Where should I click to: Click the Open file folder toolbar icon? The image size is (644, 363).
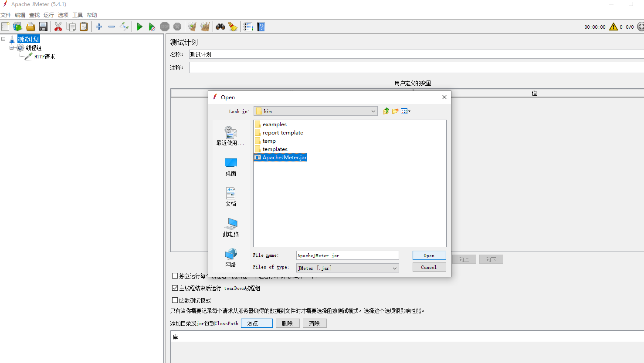[x=31, y=27]
